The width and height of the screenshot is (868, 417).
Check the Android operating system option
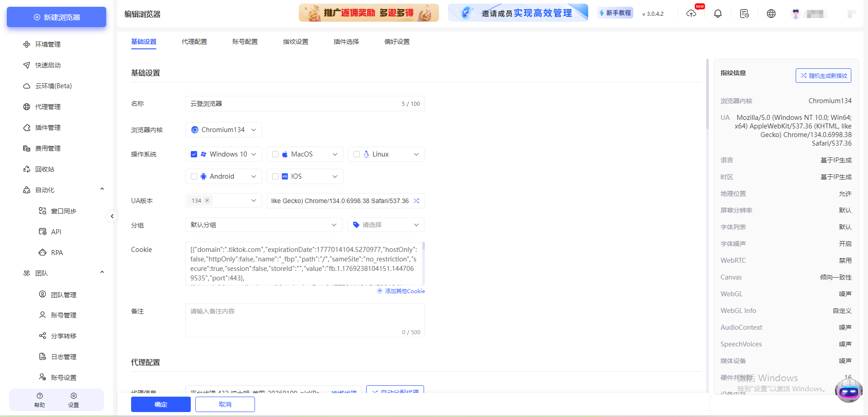[x=194, y=176]
